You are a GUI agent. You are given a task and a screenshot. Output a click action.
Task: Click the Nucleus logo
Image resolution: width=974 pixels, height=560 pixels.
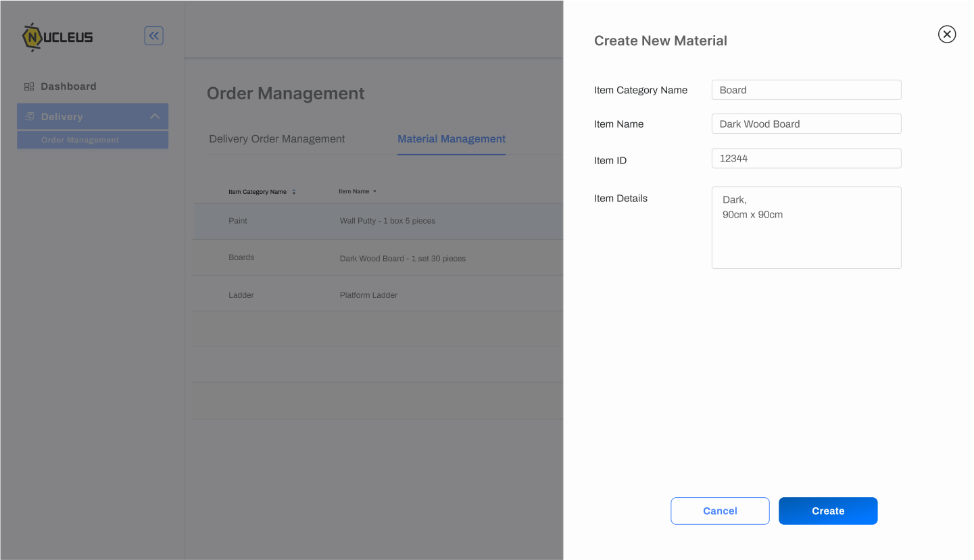(57, 37)
